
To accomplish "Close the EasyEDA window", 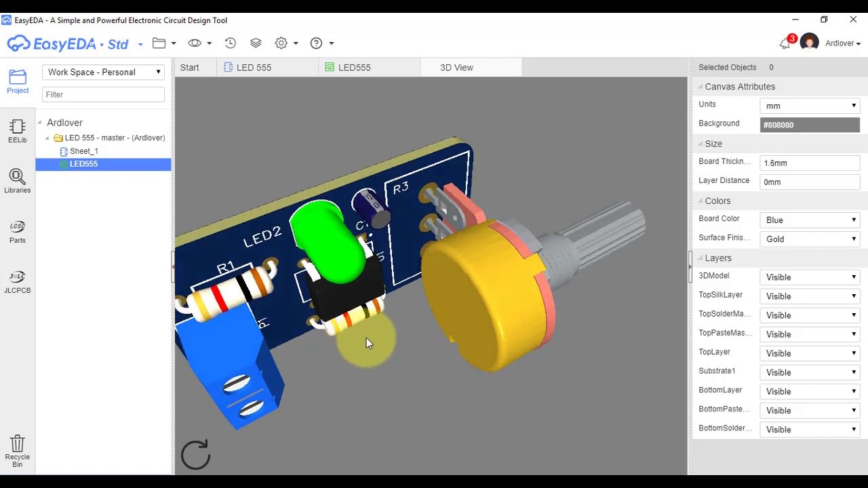I will [x=853, y=20].
